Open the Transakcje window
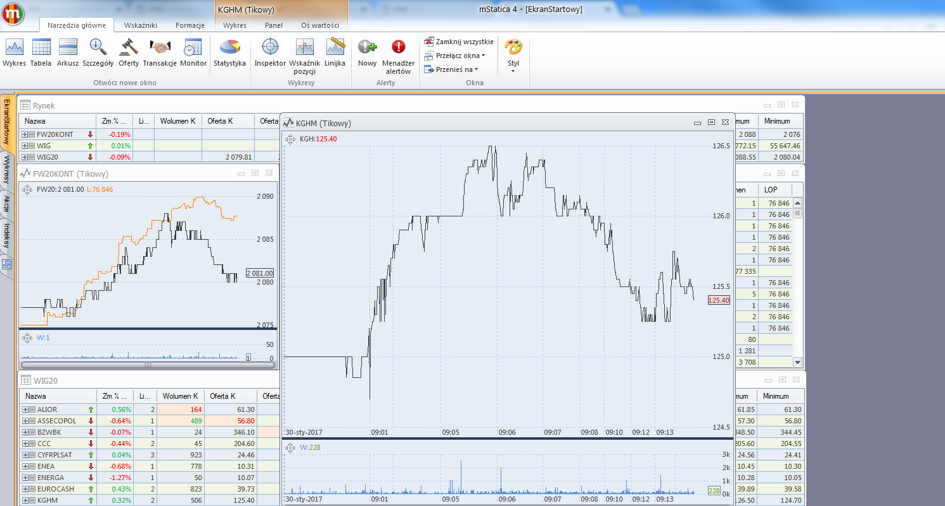The width and height of the screenshot is (945, 506). coord(160,52)
